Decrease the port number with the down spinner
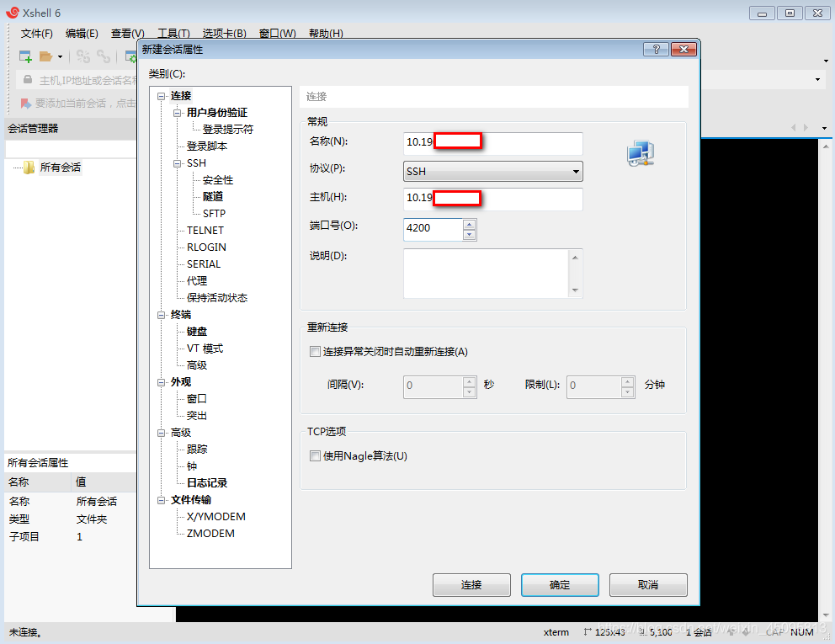835x644 pixels. pos(469,234)
